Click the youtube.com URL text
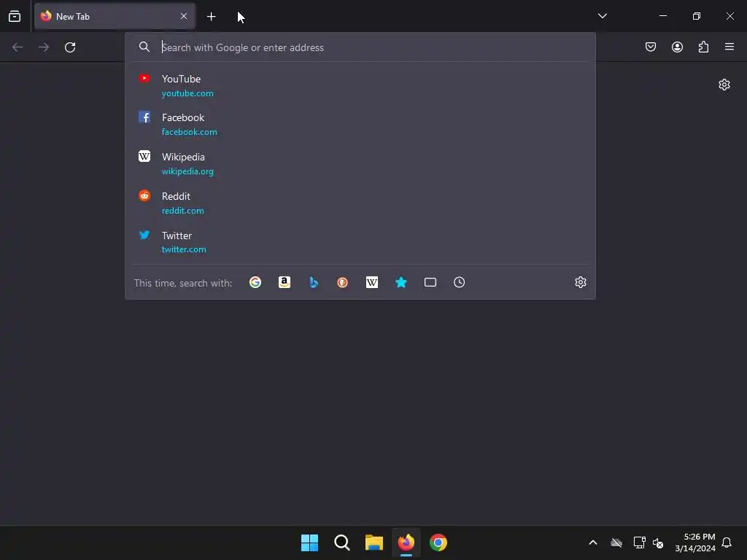This screenshot has height=560, width=747. [187, 93]
